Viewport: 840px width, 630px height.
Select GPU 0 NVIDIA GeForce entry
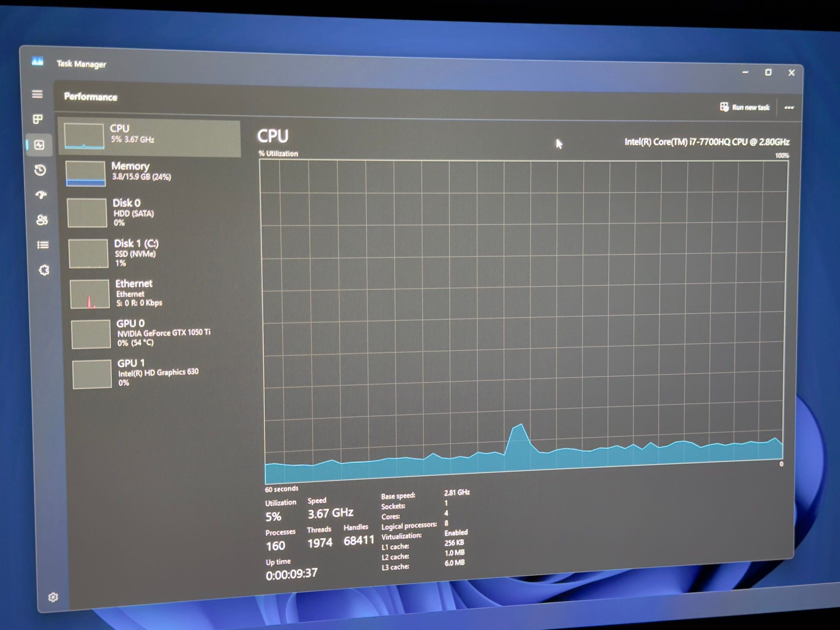coord(156,333)
